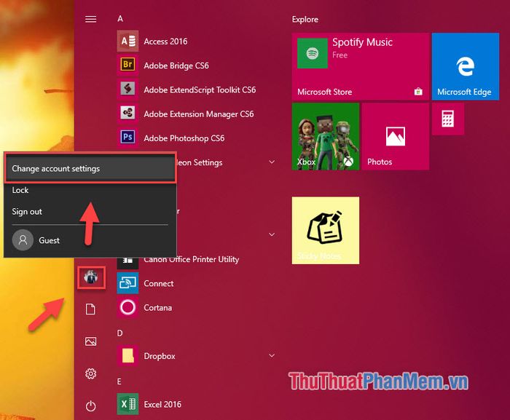Open Spotify Music Microsoft Store tile
510x420 pixels.
[x=361, y=66]
